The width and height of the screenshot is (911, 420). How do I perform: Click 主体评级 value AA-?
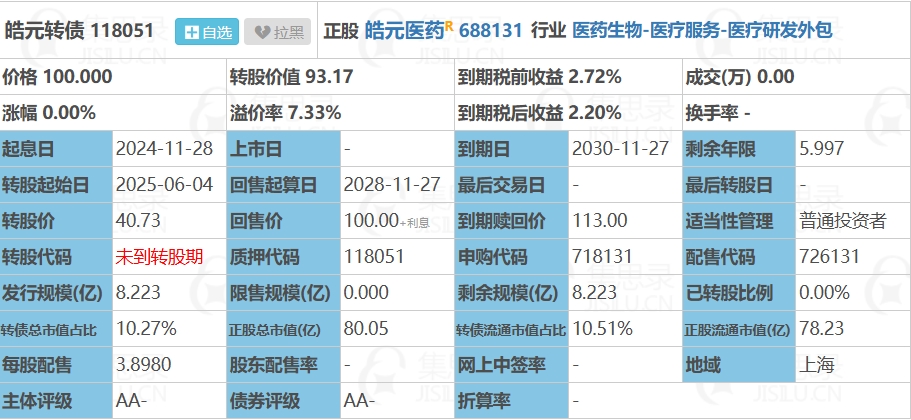click(131, 400)
